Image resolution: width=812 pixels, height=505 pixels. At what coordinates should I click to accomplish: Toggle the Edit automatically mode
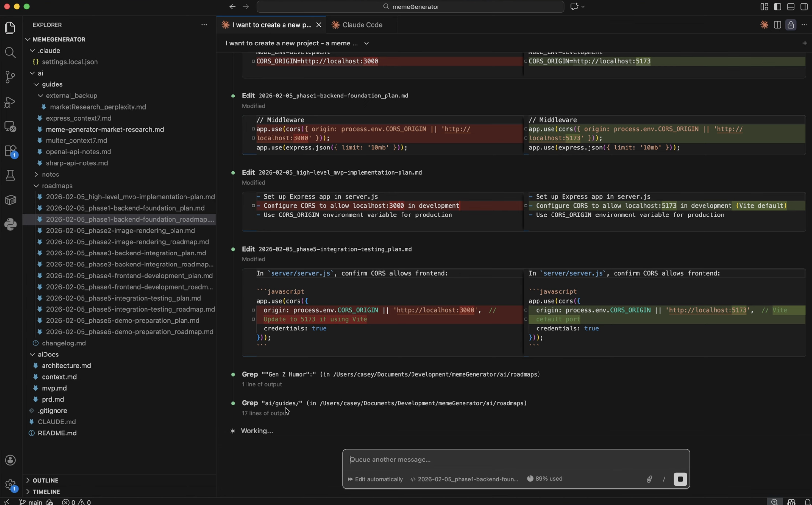pos(375,479)
